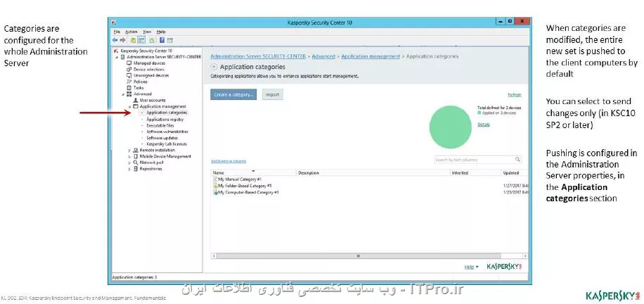This screenshot has width=644, height=304.
Task: Click the green pie chart
Action: [x=451, y=127]
